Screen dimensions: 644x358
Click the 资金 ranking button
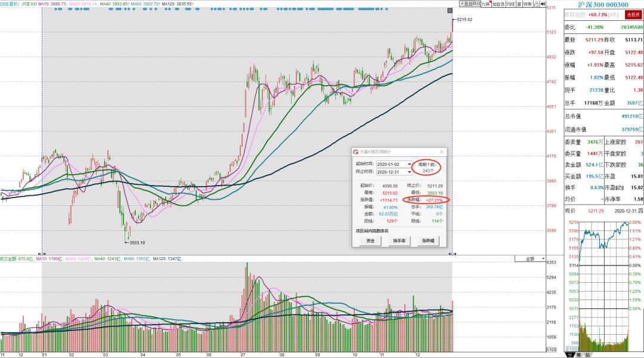[370, 240]
